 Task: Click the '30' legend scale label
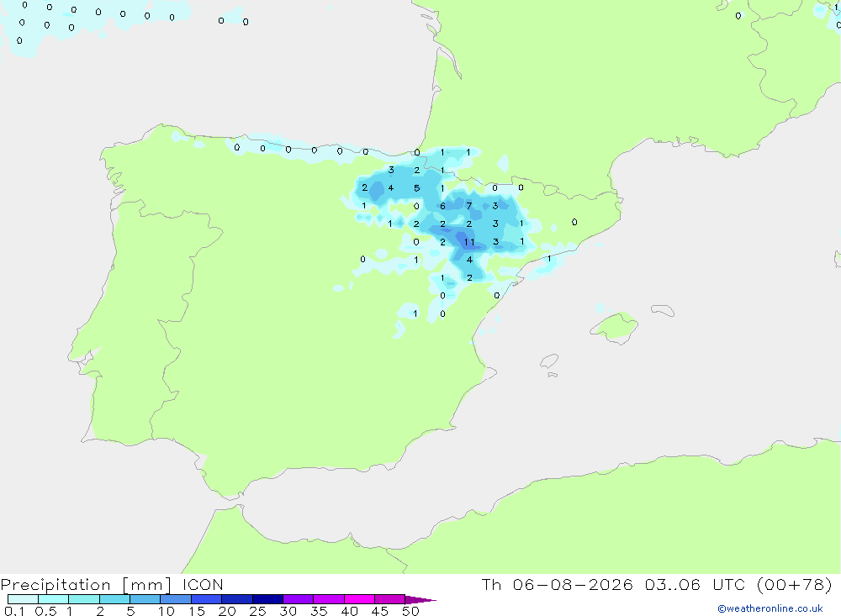288,611
